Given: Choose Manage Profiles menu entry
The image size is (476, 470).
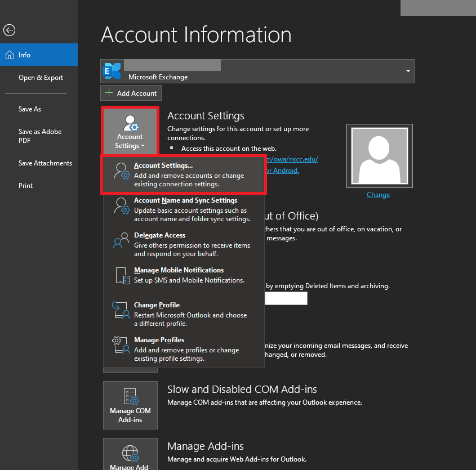Looking at the screenshot, I should [184, 349].
